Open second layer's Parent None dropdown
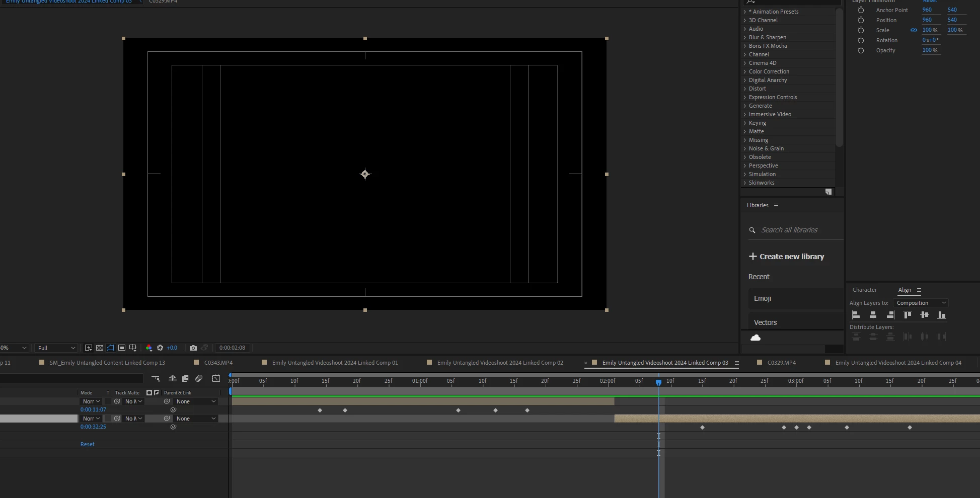 (x=195, y=419)
